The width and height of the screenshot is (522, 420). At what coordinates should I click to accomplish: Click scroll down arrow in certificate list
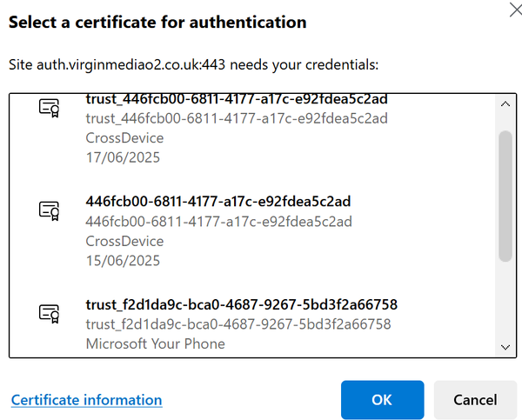coord(505,348)
